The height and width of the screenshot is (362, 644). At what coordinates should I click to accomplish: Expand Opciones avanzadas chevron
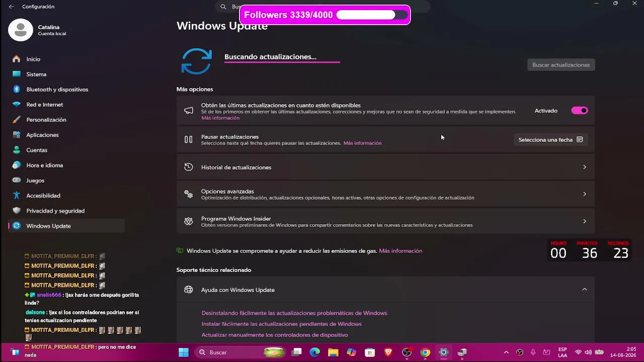pyautogui.click(x=584, y=194)
